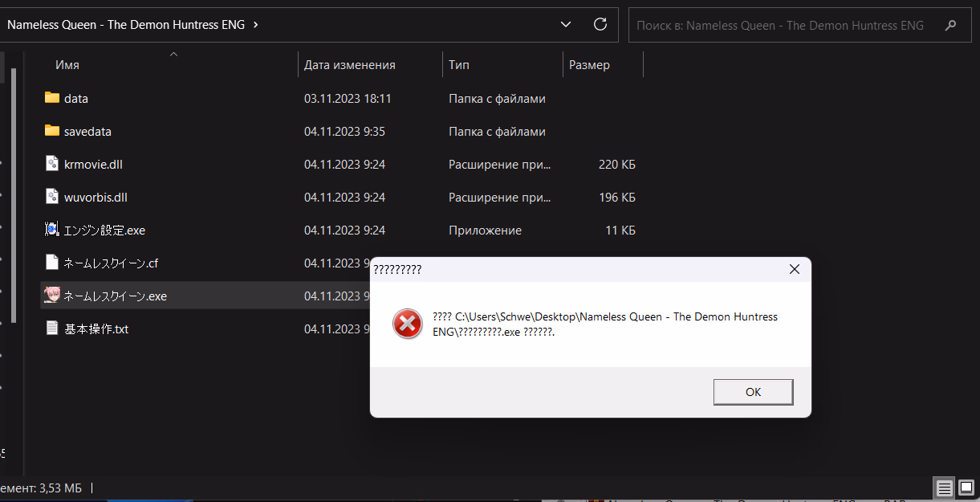Click the krmovie.dll file icon

(x=52, y=164)
